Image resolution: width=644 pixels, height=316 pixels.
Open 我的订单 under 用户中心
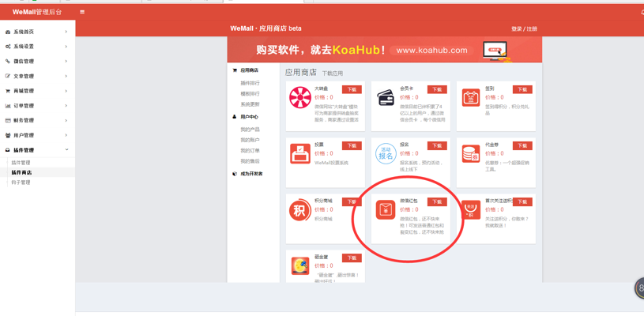click(x=250, y=151)
